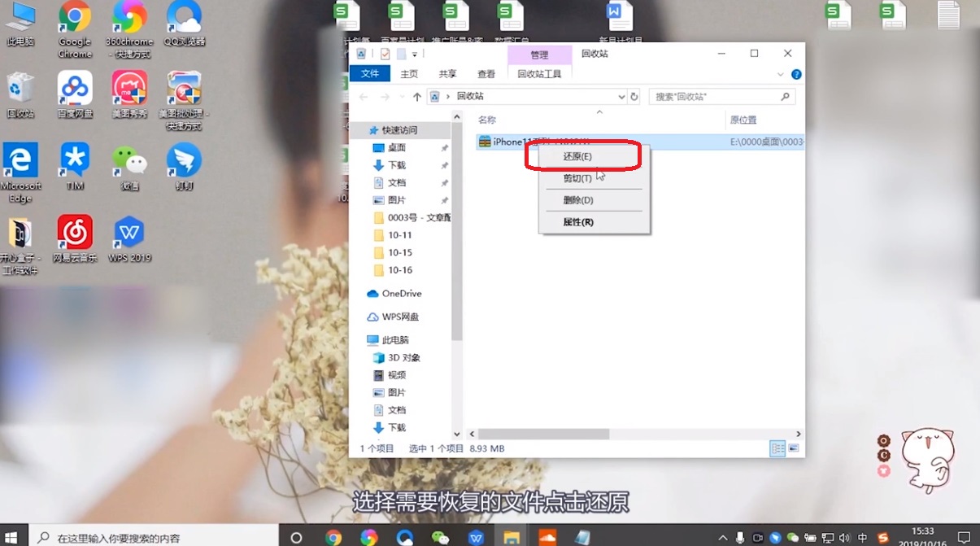Open the quick access toolbar customize dropdown
The height and width of the screenshot is (546, 980).
pos(415,55)
